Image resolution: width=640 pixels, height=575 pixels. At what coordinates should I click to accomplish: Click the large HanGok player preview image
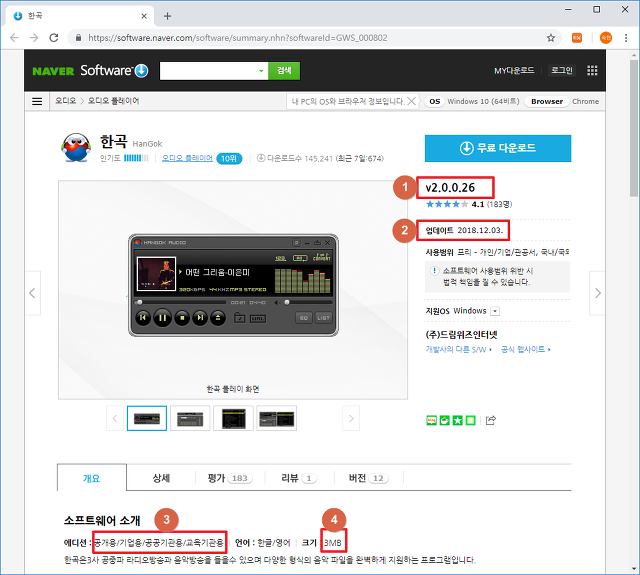click(x=233, y=285)
